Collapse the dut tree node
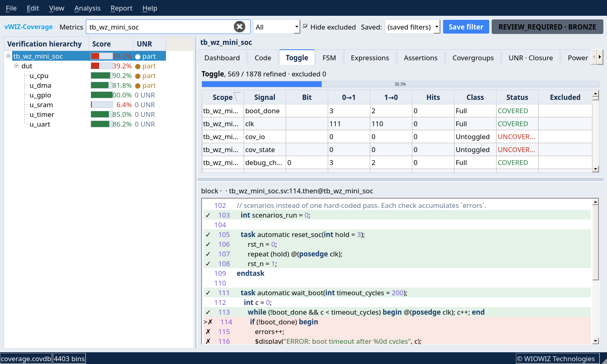This screenshot has height=364, width=607. point(16,66)
